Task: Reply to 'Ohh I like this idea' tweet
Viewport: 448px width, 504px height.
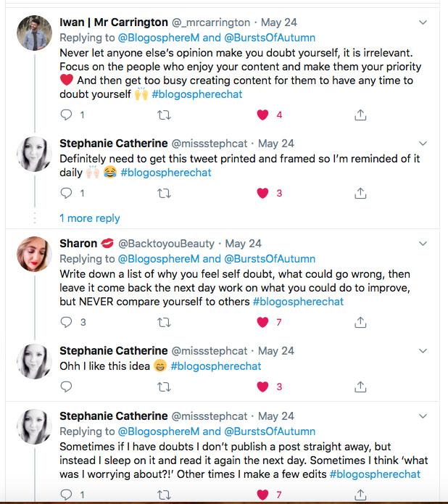Action: [x=66, y=387]
